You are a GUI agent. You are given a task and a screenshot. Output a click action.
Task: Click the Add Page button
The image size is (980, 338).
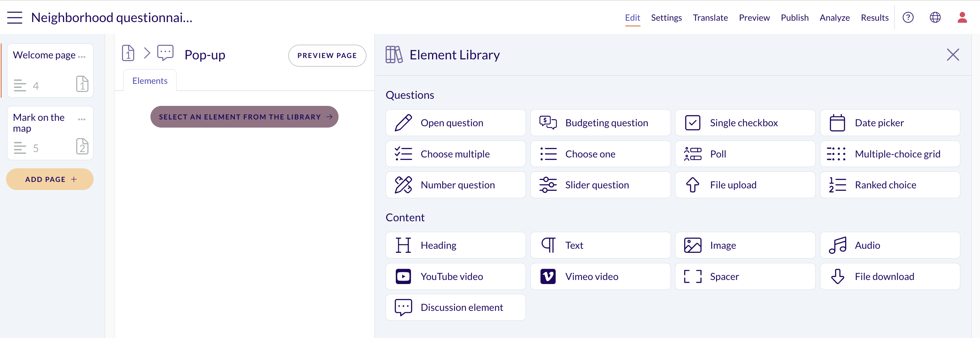click(x=50, y=179)
